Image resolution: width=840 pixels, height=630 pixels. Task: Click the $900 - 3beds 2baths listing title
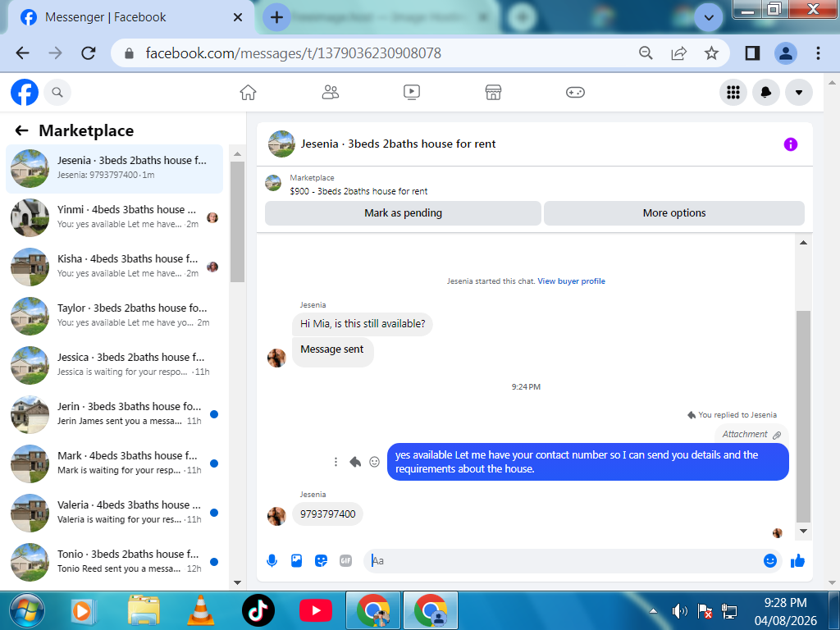(x=358, y=191)
